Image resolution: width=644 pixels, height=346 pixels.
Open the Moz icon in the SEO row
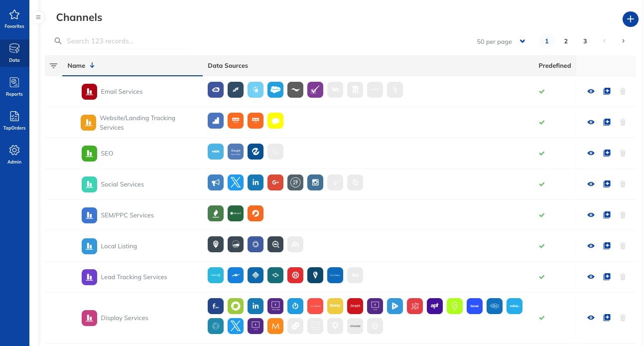click(216, 152)
